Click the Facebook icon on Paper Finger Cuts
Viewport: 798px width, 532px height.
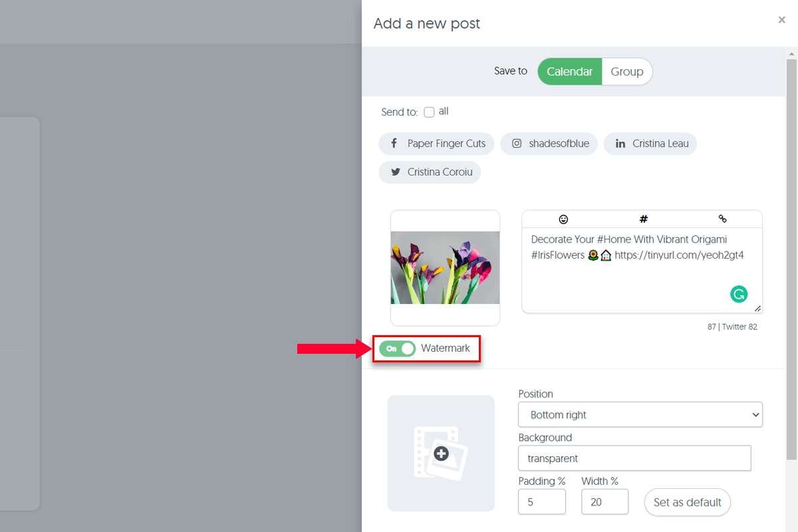(394, 144)
